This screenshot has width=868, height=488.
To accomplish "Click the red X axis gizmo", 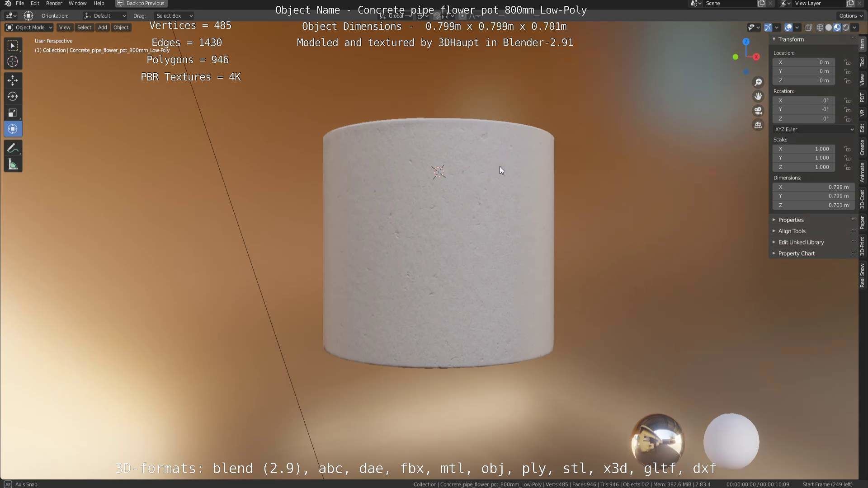I will (x=756, y=57).
